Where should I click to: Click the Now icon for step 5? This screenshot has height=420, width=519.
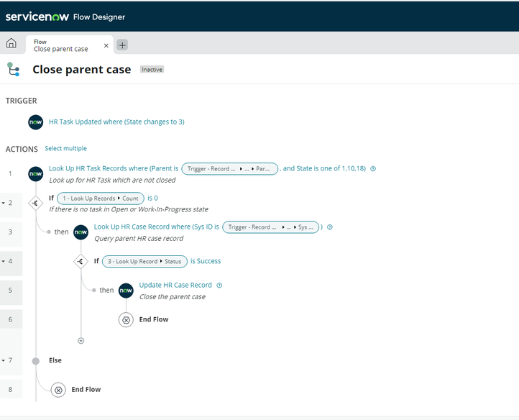coord(126,291)
